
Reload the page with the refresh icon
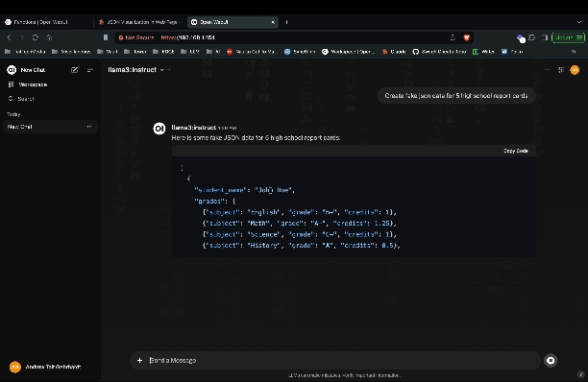[36, 37]
